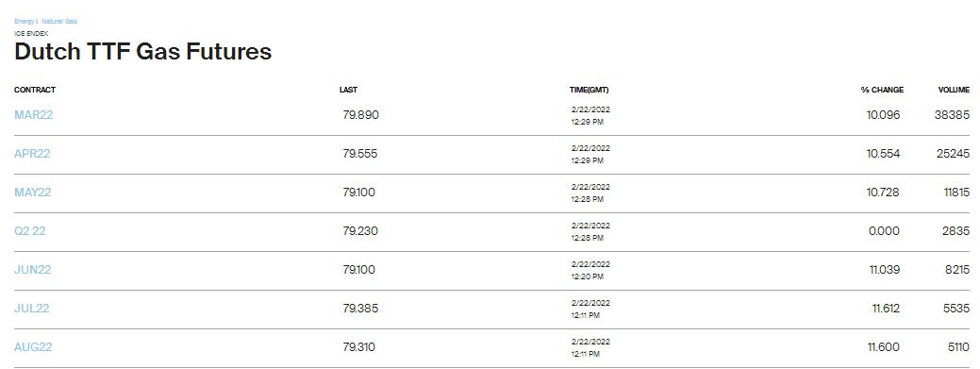This screenshot has width=980, height=369.
Task: Open the Energy breadcrumb link
Action: 25,22
